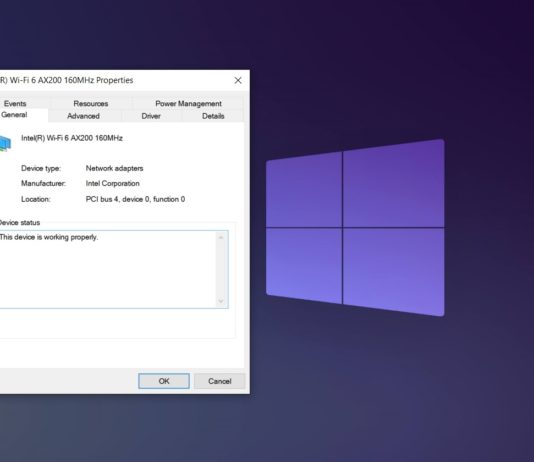Switch to the Resources tab

click(91, 103)
